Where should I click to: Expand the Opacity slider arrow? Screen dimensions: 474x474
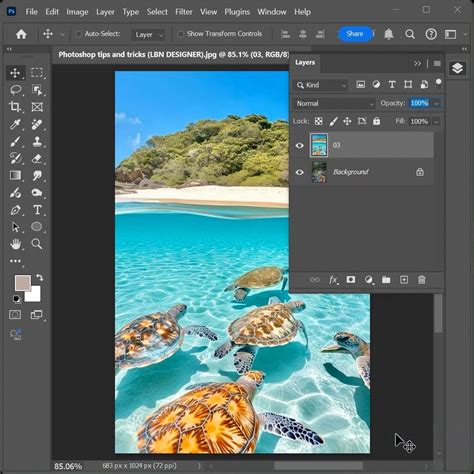pos(436,103)
